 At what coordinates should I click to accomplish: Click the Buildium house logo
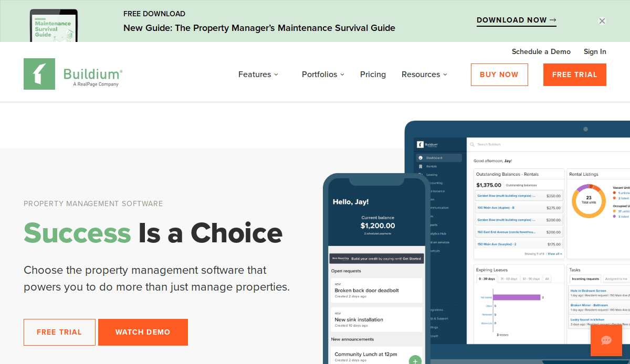[39, 74]
